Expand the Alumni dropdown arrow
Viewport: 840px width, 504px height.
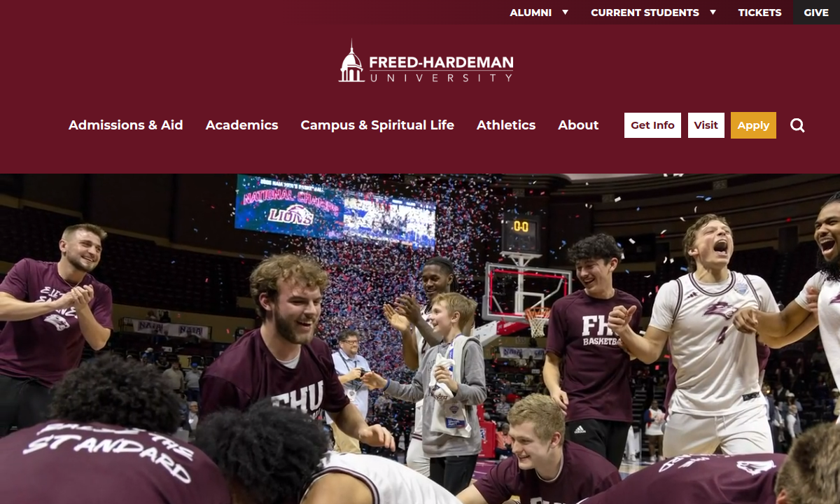pyautogui.click(x=565, y=12)
